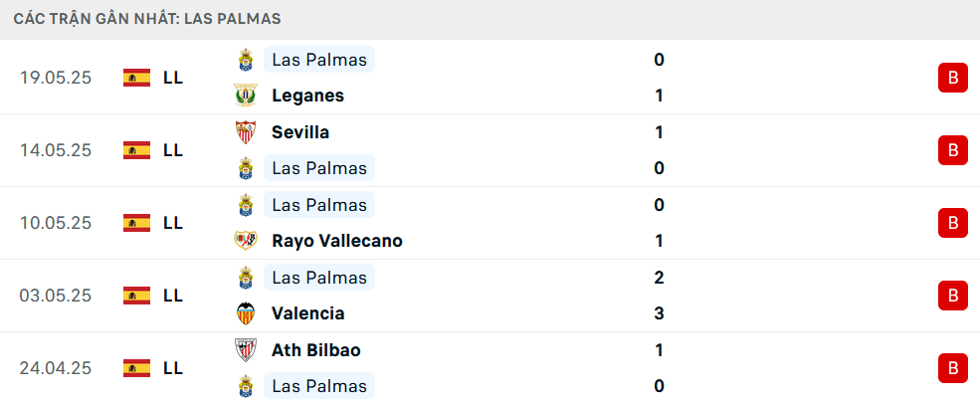Image resolution: width=980 pixels, height=403 pixels.
Task: Open the Sevilla team link
Action: click(300, 132)
